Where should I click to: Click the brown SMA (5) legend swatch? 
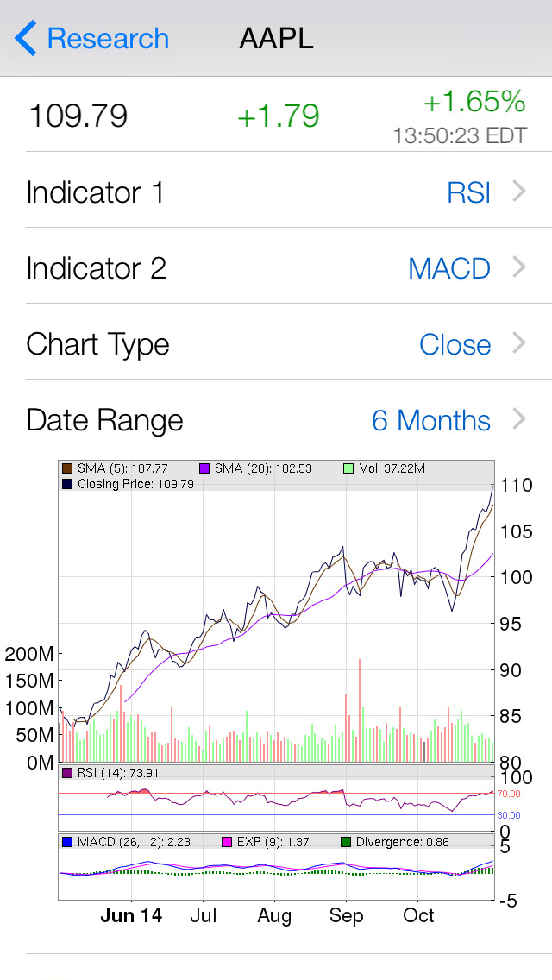pyautogui.click(x=67, y=468)
